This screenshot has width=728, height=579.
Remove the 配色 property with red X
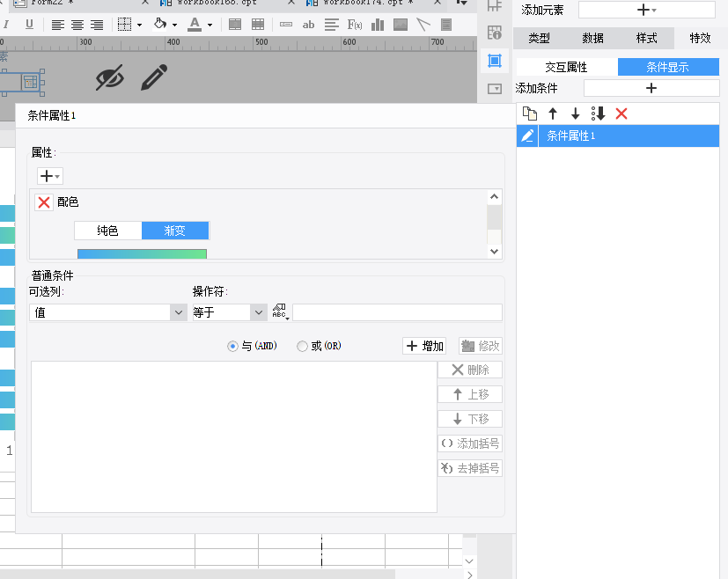pos(44,202)
